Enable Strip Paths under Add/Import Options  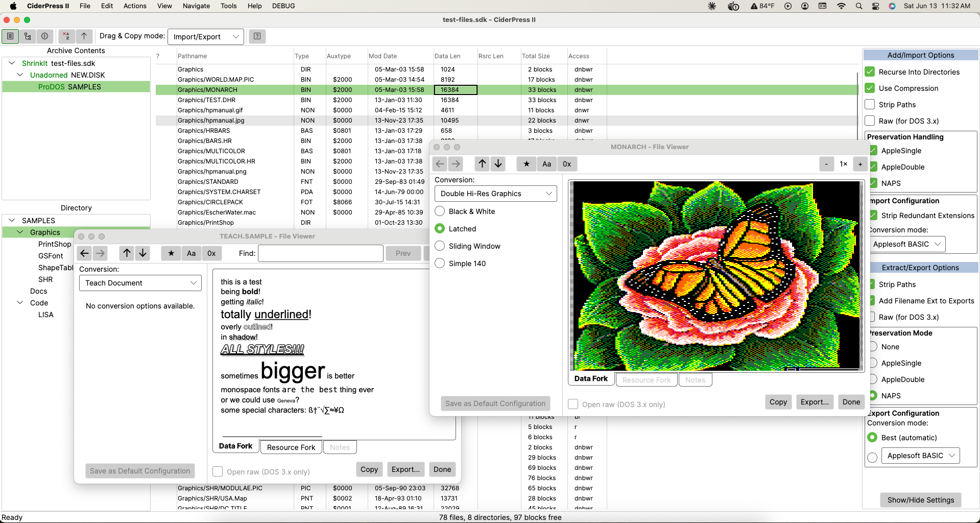coord(870,105)
